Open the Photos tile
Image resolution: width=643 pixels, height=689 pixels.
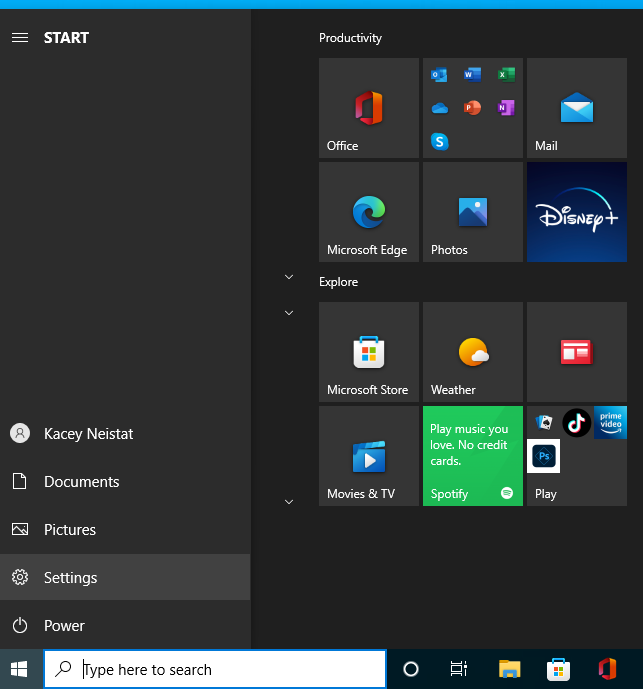point(473,212)
